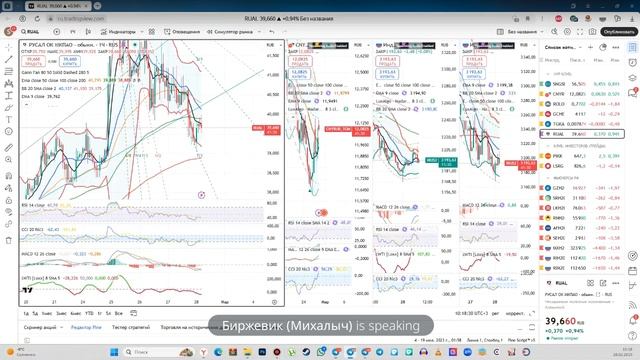This screenshot has height=360, width=640.
Task: Open main chart time axis settings
Action: click(274, 302)
